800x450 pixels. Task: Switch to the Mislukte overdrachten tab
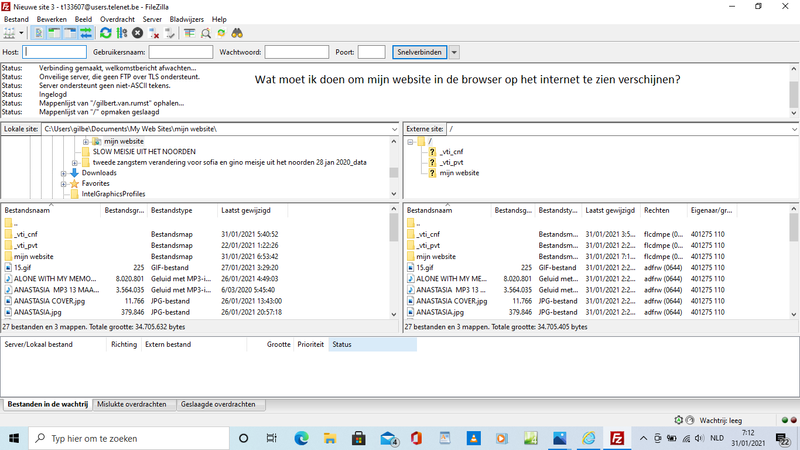(134, 405)
